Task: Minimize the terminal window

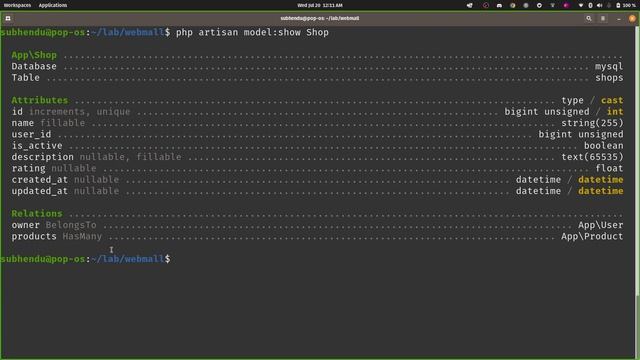Action: pyautogui.click(x=619, y=18)
